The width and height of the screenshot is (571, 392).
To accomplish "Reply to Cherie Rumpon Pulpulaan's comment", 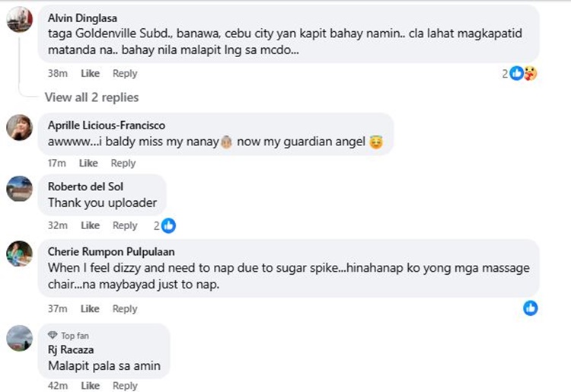I will [125, 308].
